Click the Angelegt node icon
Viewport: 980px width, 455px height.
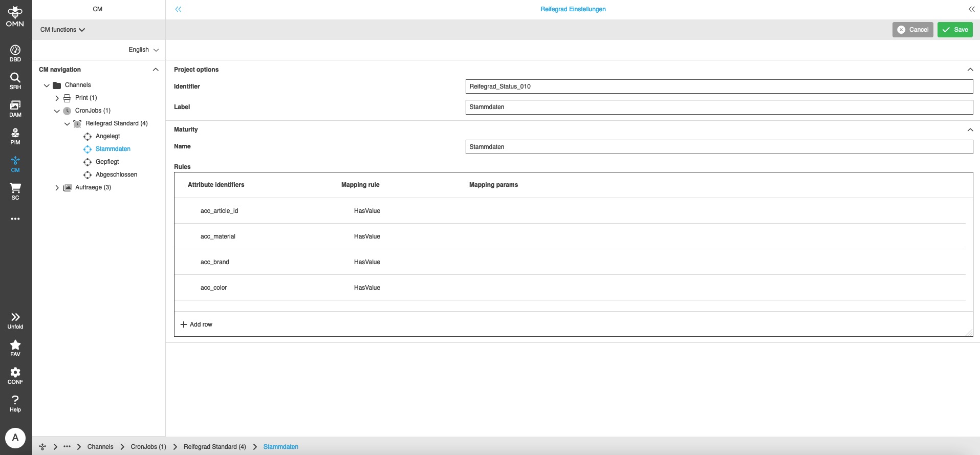[x=88, y=137]
